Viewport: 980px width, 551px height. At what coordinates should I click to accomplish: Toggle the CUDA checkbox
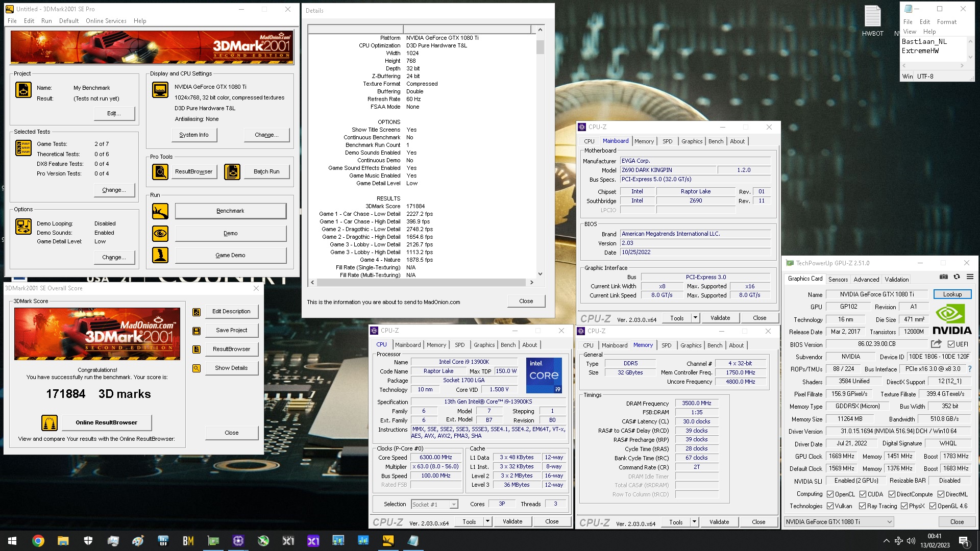[863, 494]
